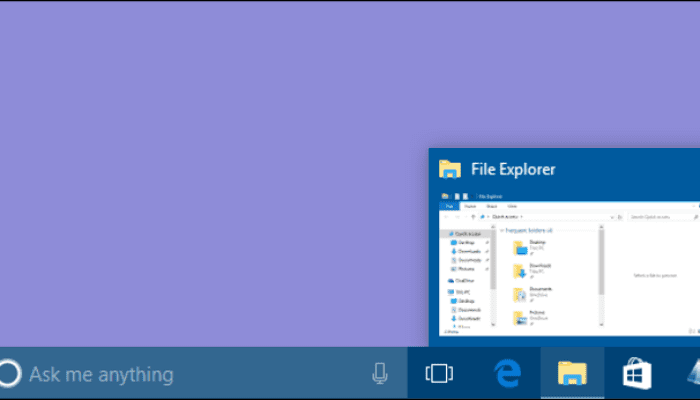Click the 'File Explorer' preview title text
700x400 pixels.
pos(513,169)
